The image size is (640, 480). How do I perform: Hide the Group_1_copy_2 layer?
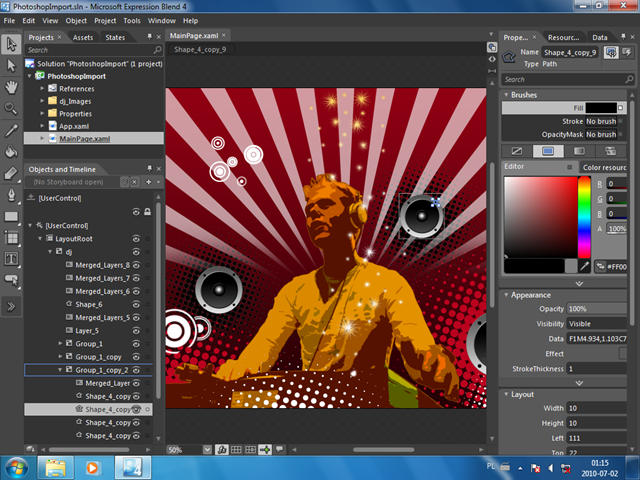point(136,370)
